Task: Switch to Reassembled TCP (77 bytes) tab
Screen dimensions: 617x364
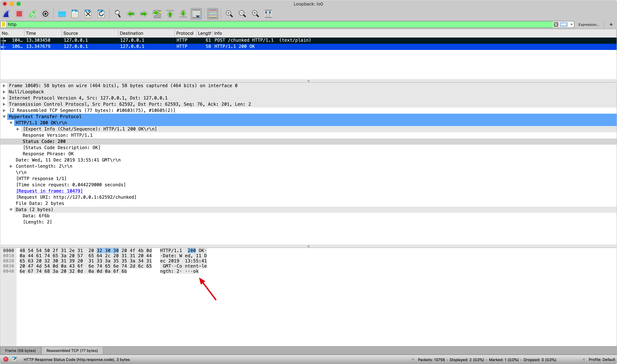Action: pyautogui.click(x=72, y=351)
